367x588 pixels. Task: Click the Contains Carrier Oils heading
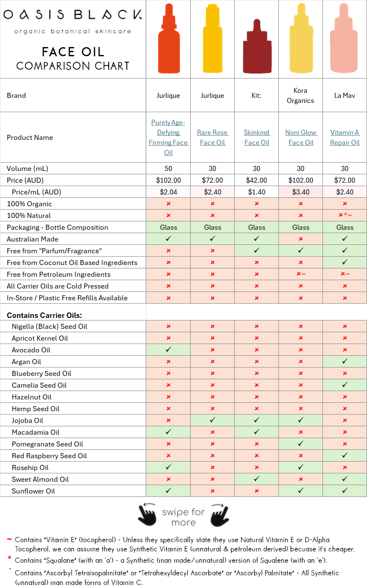point(45,315)
